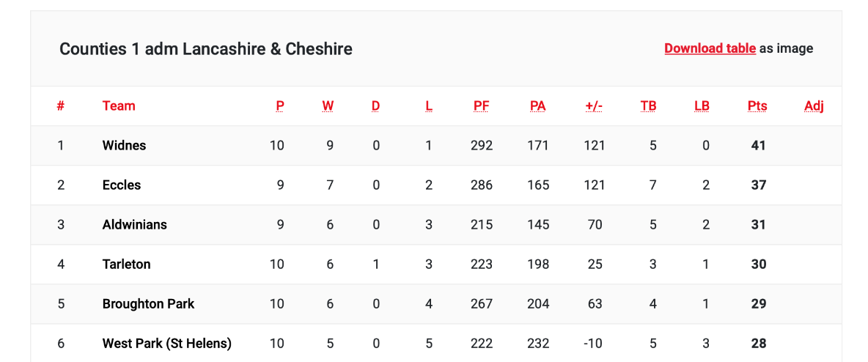Click the Adj column header
The image size is (868, 362).
point(814,106)
